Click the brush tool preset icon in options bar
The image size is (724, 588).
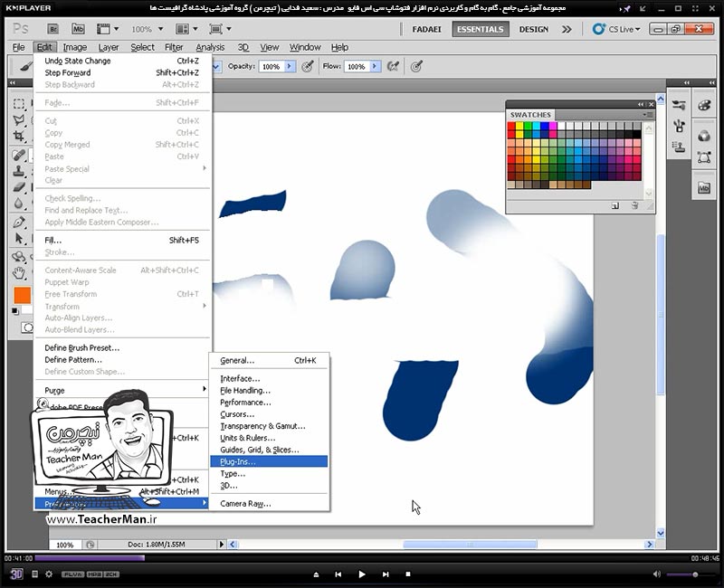[x=25, y=66]
